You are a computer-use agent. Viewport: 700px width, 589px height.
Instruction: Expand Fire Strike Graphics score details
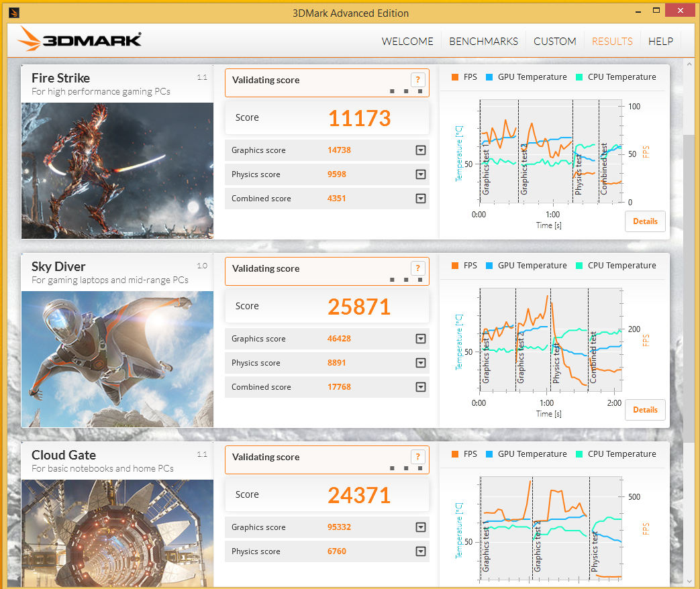421,150
